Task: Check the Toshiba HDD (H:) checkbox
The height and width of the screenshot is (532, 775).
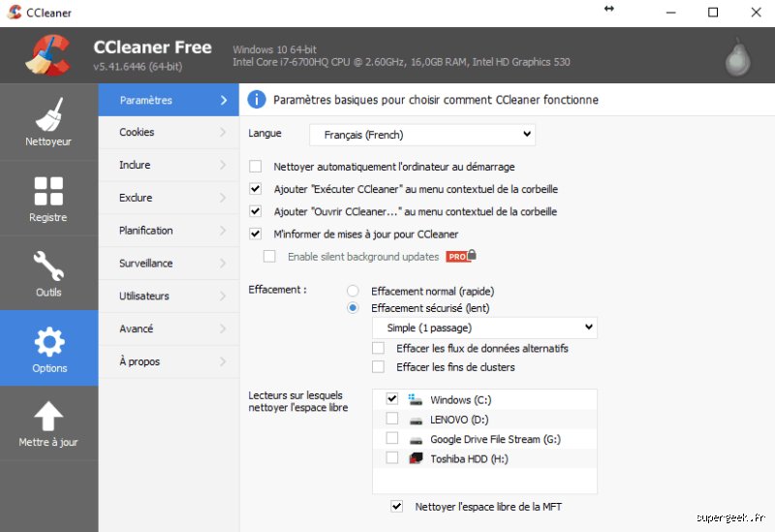Action: (x=392, y=457)
